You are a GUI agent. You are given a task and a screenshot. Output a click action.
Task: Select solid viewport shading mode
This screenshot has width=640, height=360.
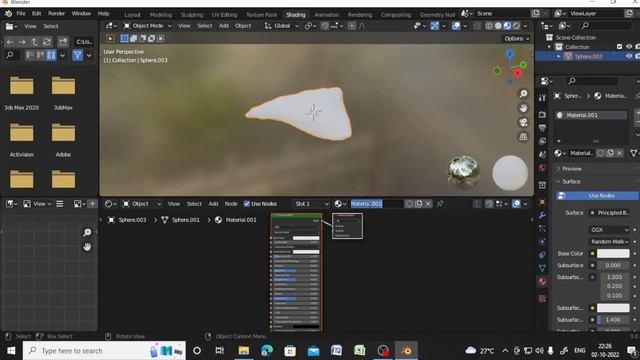pyautogui.click(x=498, y=26)
